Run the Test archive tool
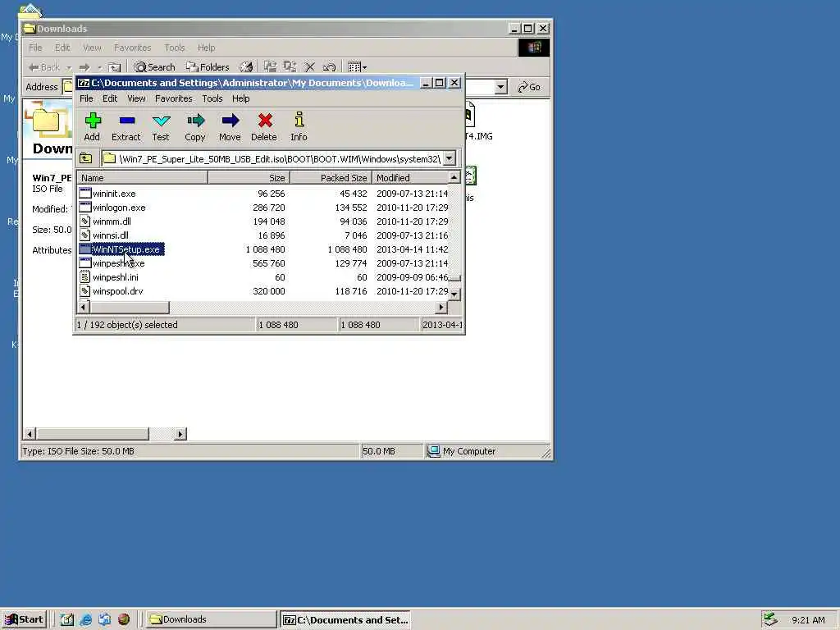This screenshot has height=630, width=840. (x=161, y=127)
